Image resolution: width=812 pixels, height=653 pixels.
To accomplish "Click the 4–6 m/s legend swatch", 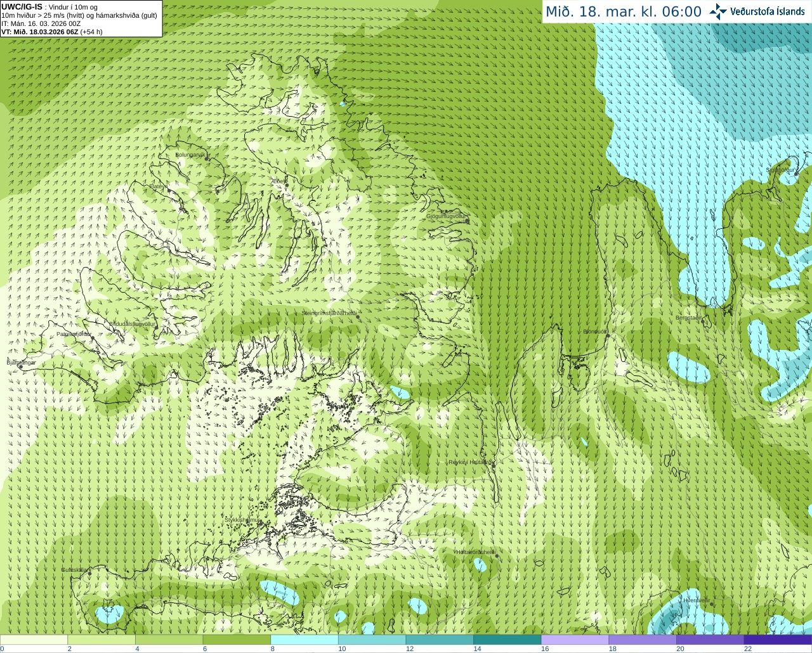I will 169,640.
